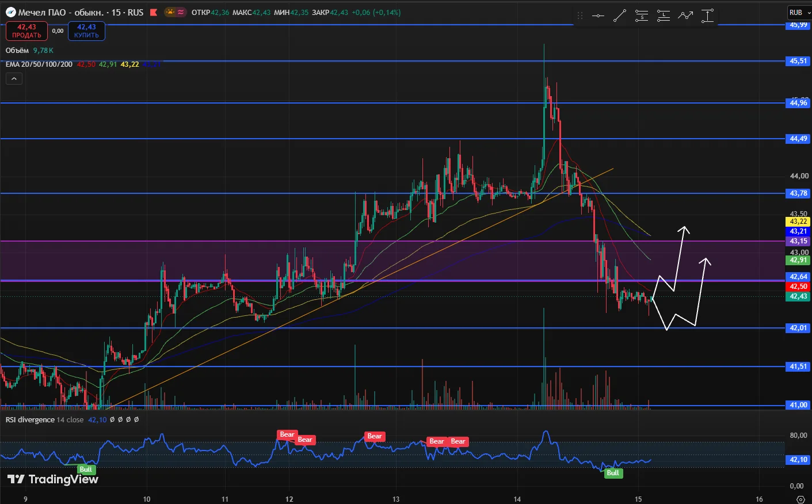Click the Объём volume indicator label
Screen dimensions: 812x504
17,51
